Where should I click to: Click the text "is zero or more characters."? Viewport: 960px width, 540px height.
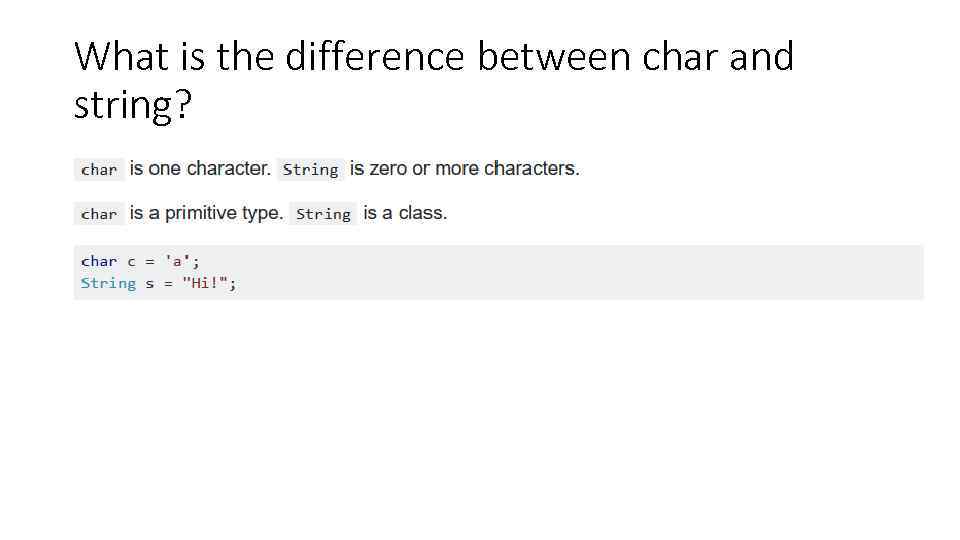464,169
